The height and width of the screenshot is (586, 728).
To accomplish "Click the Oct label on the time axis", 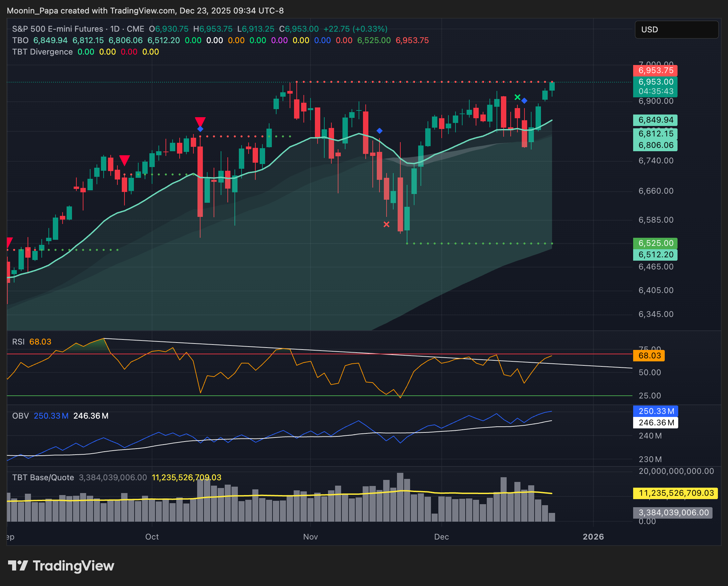I will click(152, 536).
